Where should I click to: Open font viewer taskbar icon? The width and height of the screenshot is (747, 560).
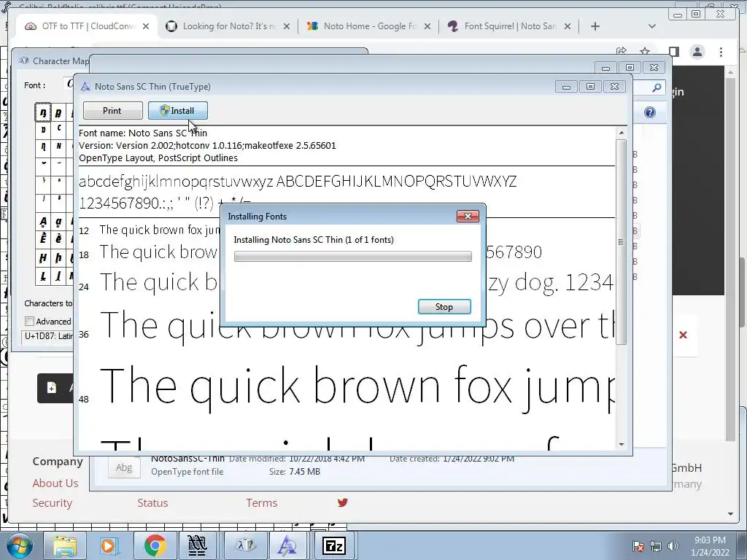[287, 545]
